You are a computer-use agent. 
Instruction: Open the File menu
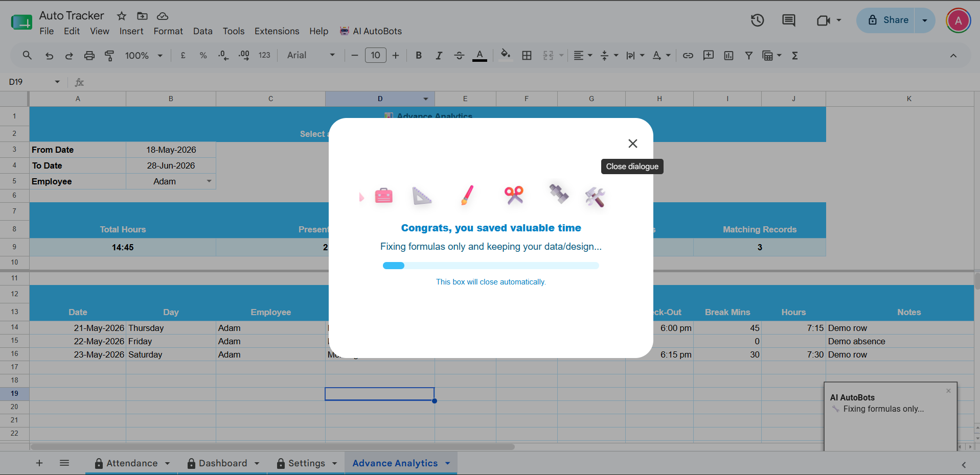tap(47, 31)
